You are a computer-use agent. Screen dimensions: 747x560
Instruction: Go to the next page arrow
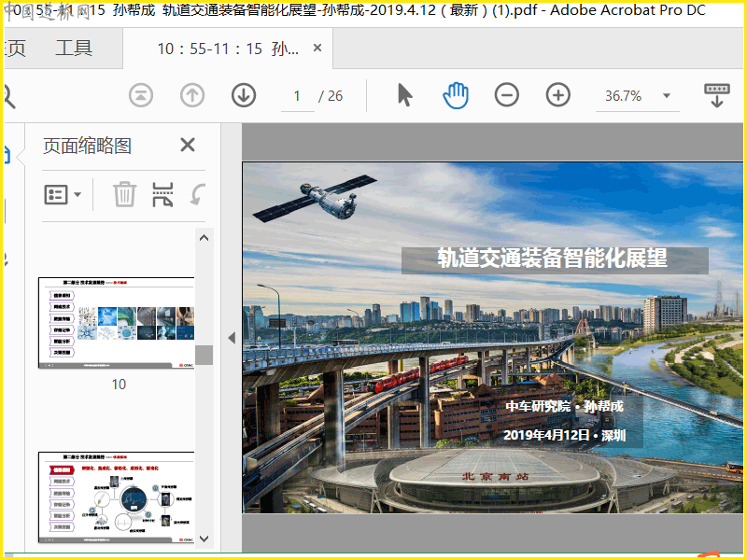click(244, 95)
